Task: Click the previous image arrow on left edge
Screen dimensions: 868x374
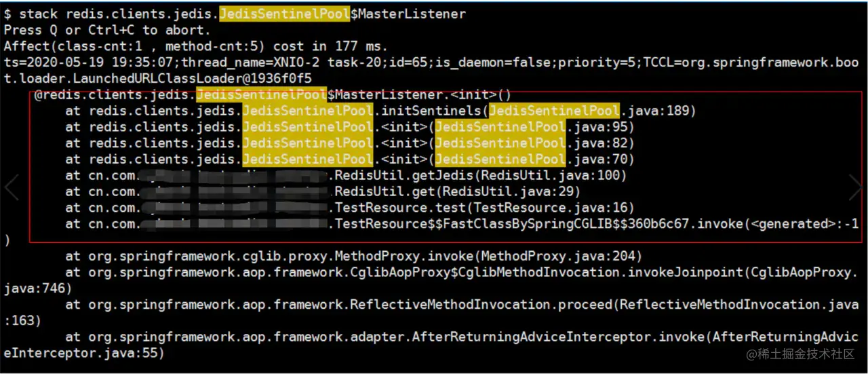Action: coord(11,187)
